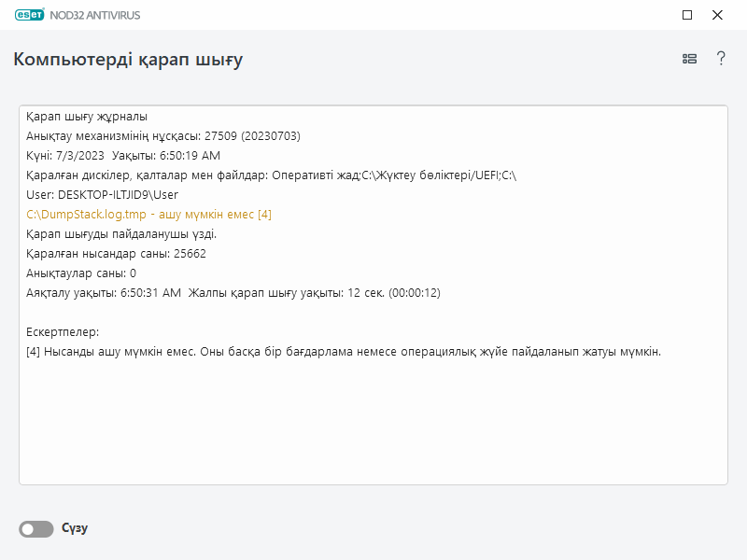Click the scan interrupted by user line
Screen dimensions: 747x560
pyautogui.click(x=121, y=234)
